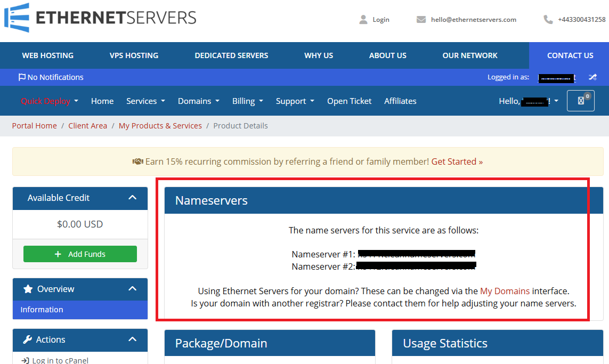Click My Products & Services breadcrumb
This screenshot has width=609, height=364.
coord(160,125)
